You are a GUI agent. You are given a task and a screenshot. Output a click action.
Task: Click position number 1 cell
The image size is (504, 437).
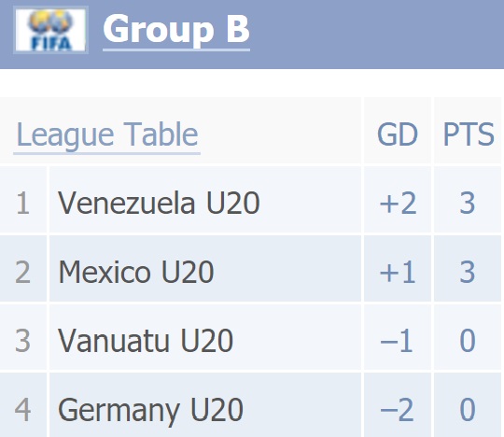click(22, 200)
